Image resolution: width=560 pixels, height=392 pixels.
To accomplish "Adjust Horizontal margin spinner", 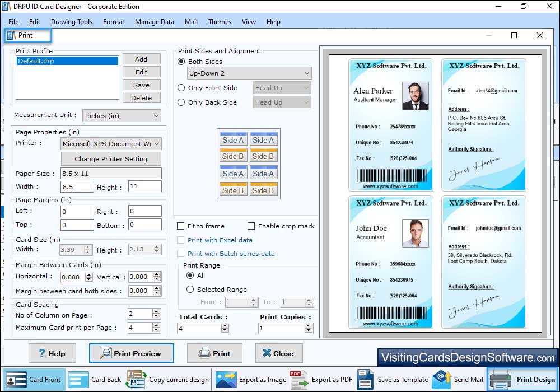I will [89, 277].
